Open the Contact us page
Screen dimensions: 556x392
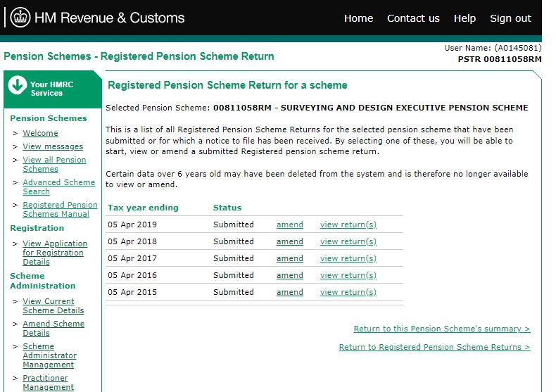coord(413,18)
